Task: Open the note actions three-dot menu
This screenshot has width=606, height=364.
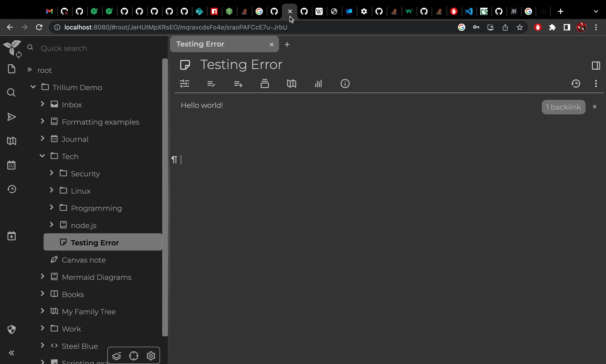Action: [x=596, y=84]
